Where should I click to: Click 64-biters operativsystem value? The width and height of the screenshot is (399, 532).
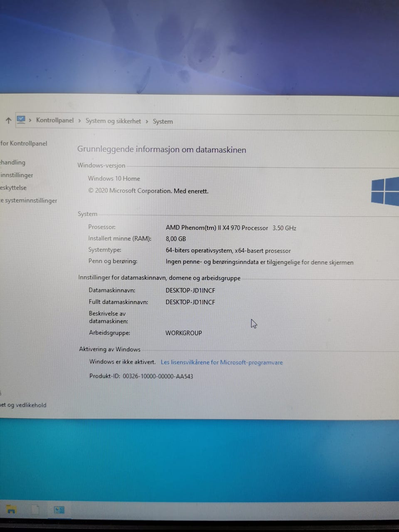point(228,251)
